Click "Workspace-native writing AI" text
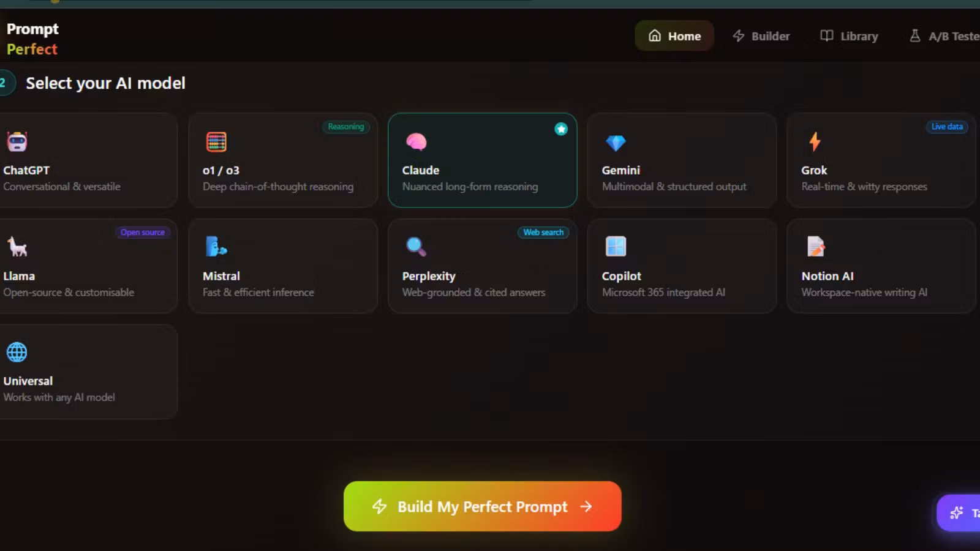The image size is (980, 551). click(x=864, y=293)
